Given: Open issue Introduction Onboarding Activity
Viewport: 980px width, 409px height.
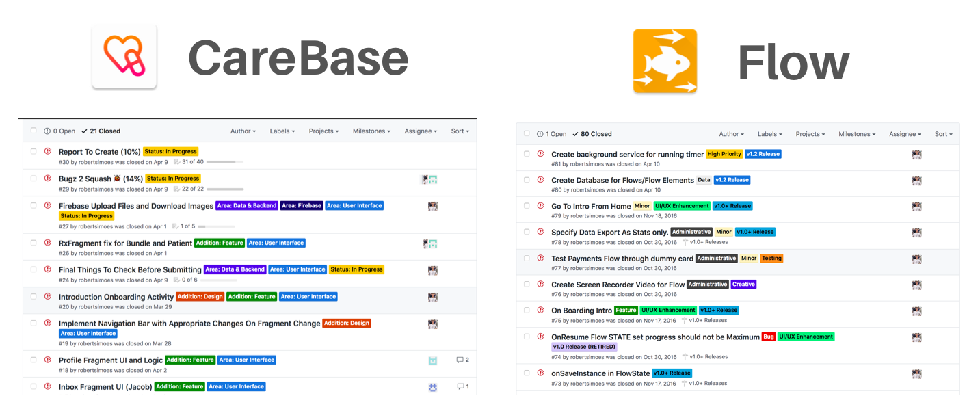Looking at the screenshot, I should pyautogui.click(x=116, y=297).
